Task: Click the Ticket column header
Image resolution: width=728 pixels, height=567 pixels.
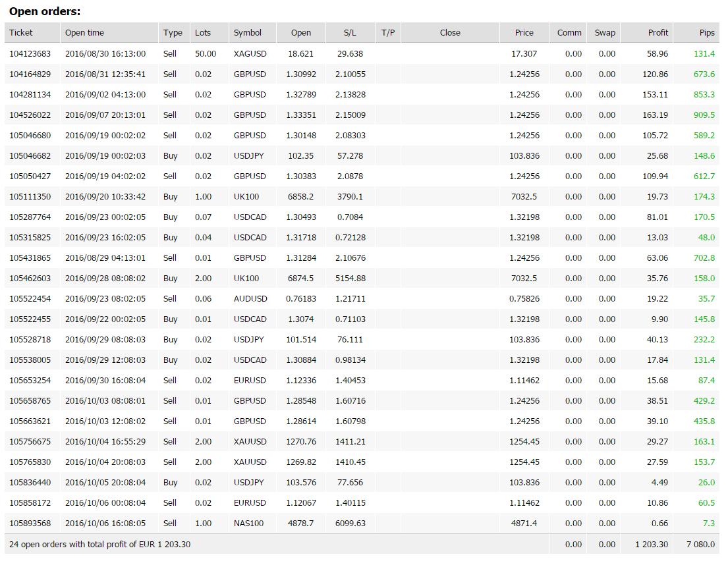Action: point(21,33)
